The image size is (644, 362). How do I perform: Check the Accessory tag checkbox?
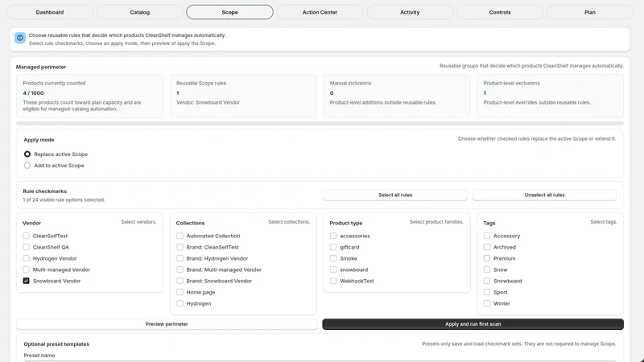click(487, 236)
